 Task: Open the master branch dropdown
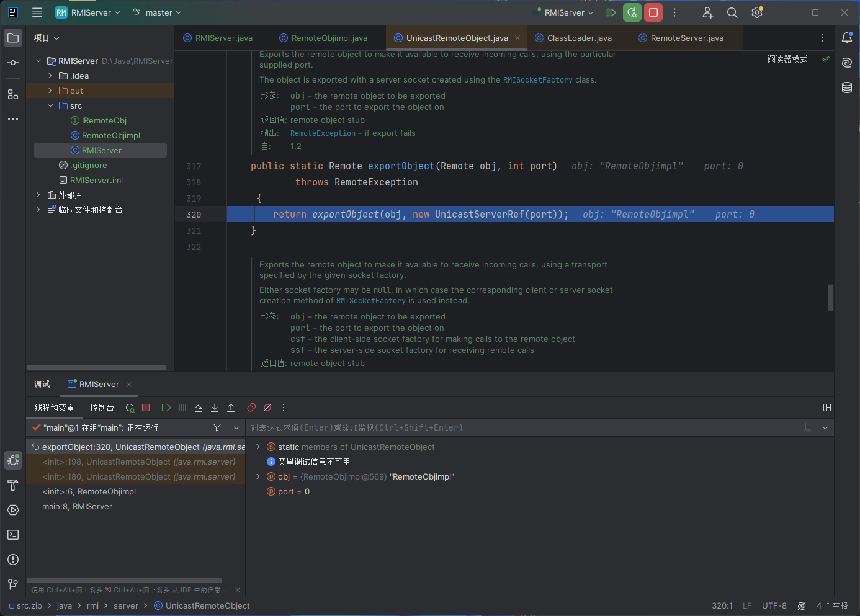pyautogui.click(x=158, y=12)
